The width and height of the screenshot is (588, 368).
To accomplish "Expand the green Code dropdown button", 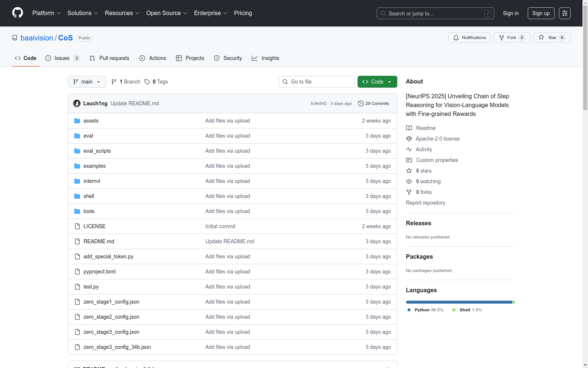I will click(377, 82).
